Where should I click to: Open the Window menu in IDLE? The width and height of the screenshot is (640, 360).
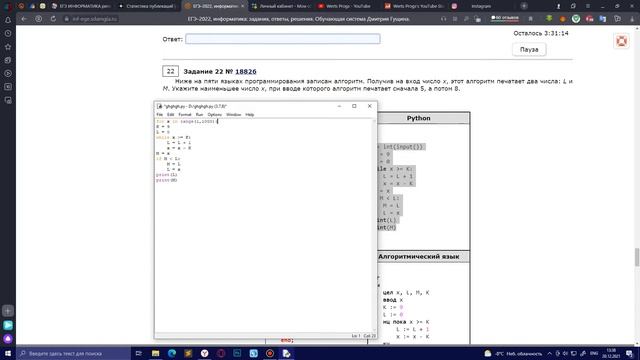[x=233, y=115]
